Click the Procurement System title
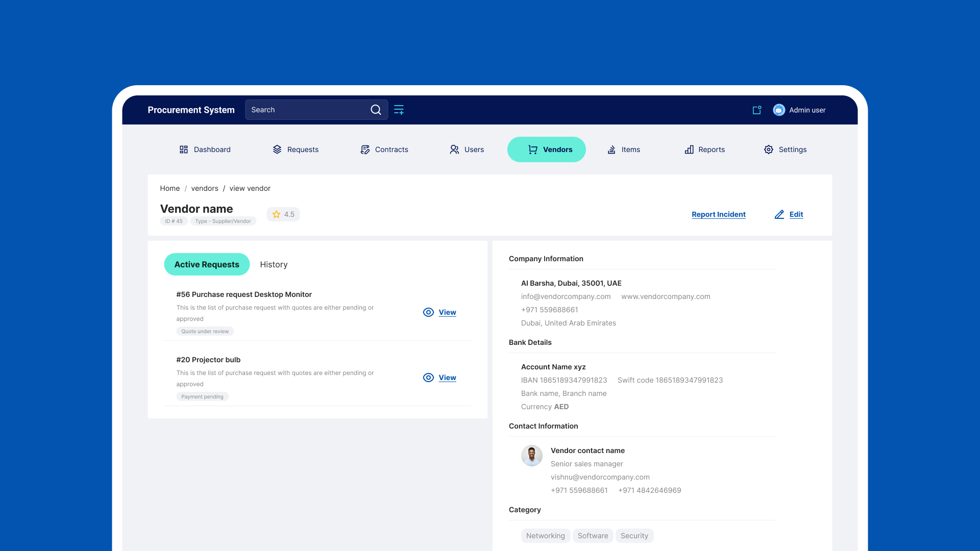 tap(191, 110)
